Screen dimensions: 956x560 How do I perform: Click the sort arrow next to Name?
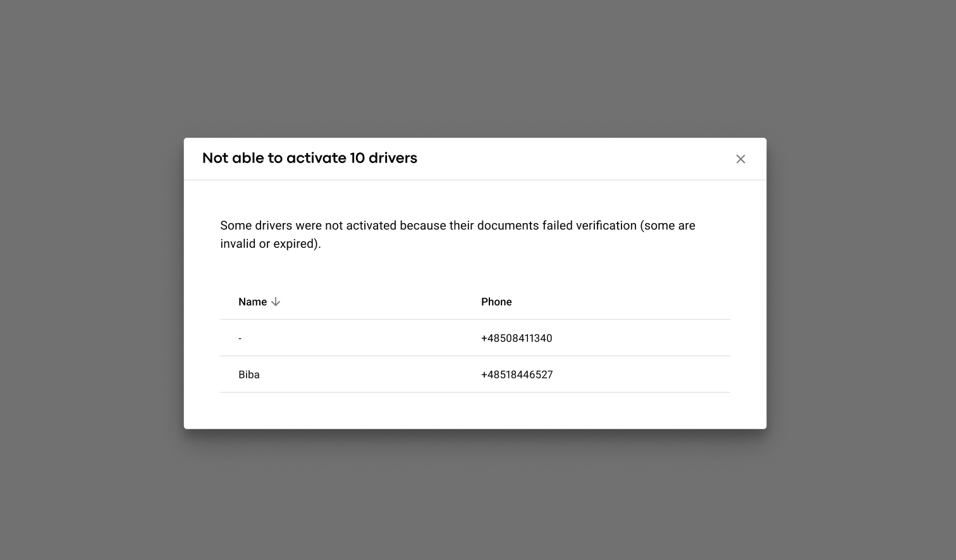[276, 302]
